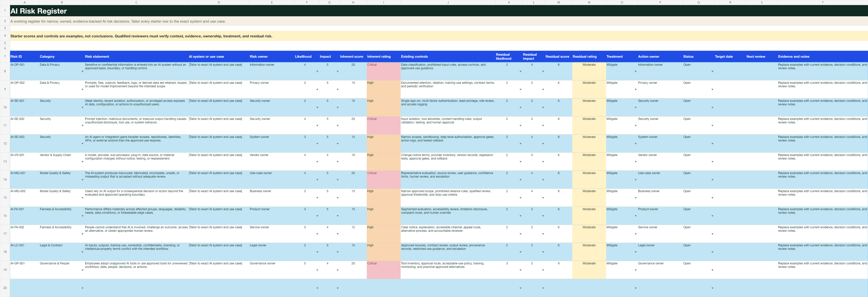
Task: Select the 'Risk statement' header cell
Action: 136,57
